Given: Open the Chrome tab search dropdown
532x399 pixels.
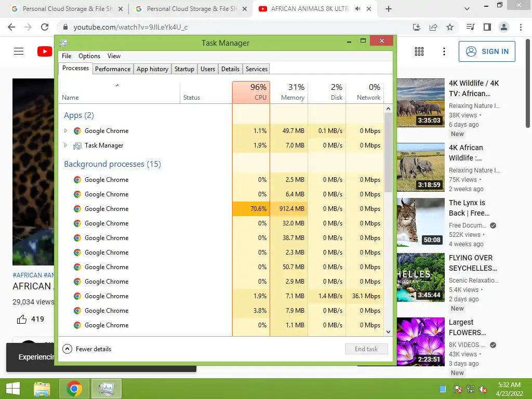Looking at the screenshot, I should tap(467, 9).
